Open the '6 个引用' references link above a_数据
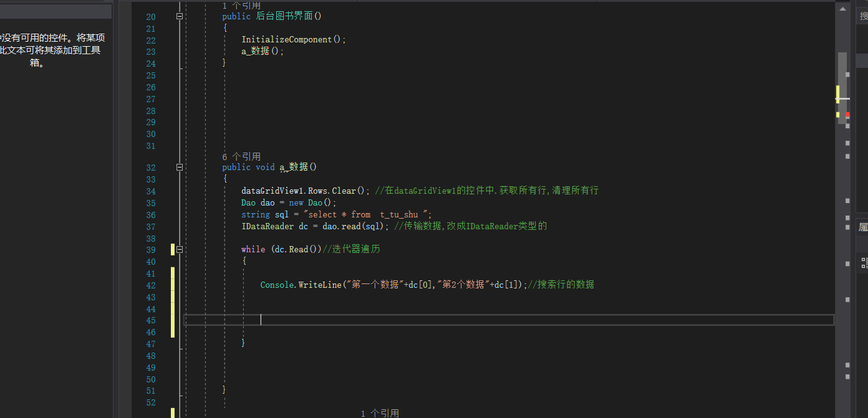Viewport: 868px width, 418px height. (x=242, y=156)
